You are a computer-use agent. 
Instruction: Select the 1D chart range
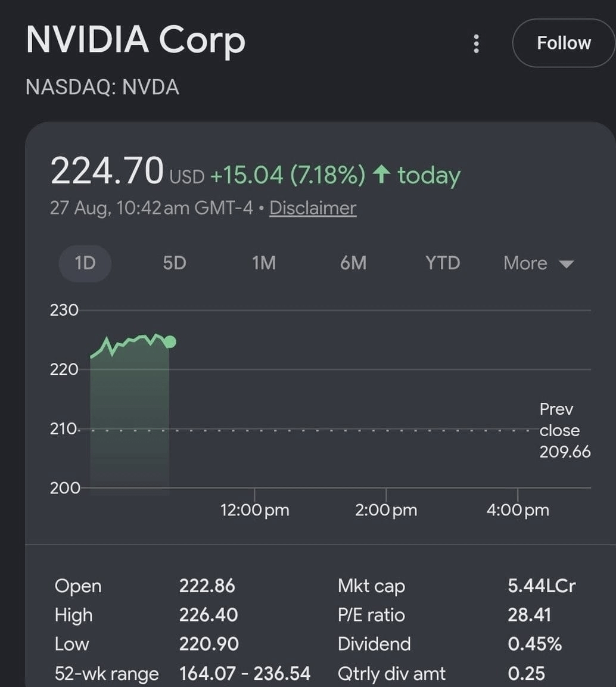point(85,263)
